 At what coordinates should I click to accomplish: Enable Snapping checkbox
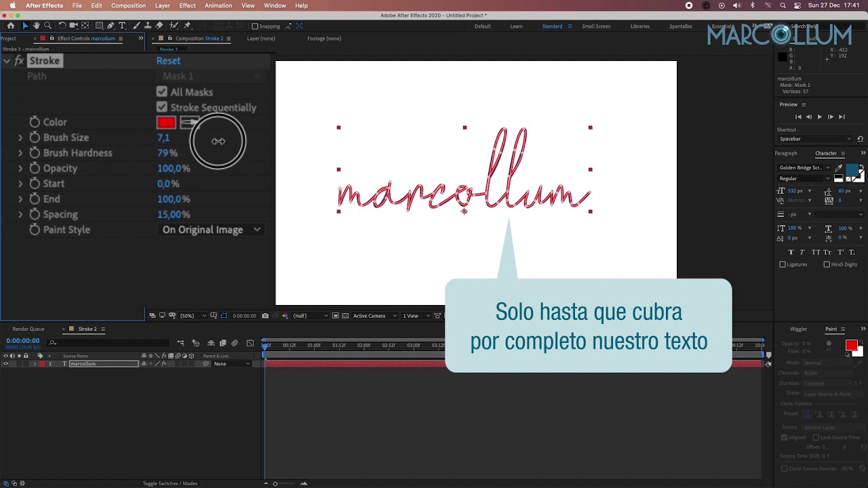pyautogui.click(x=255, y=26)
